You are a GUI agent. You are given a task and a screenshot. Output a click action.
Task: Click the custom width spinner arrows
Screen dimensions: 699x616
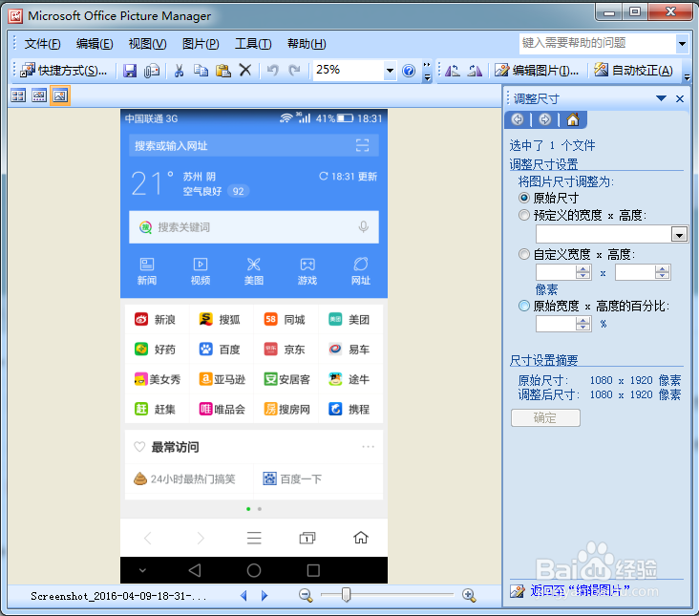(583, 272)
